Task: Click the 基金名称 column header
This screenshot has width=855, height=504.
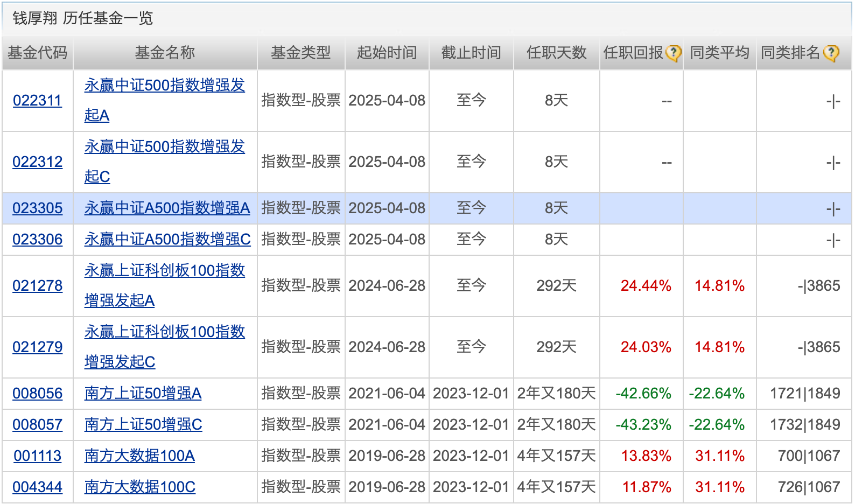Action: tap(165, 53)
